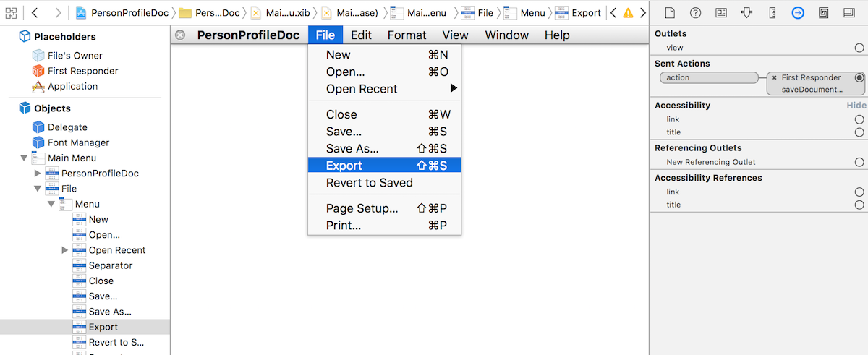The width and height of the screenshot is (868, 355).
Task: Open the Bindings inspector
Action: click(824, 12)
